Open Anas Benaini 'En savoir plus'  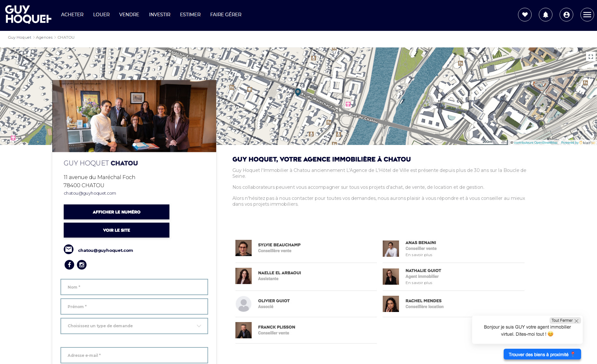(419, 255)
